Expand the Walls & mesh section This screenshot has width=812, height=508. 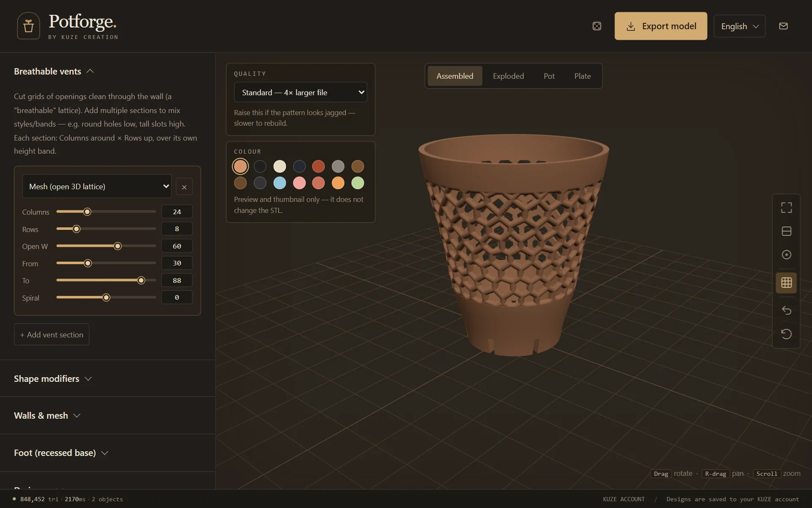(47, 416)
